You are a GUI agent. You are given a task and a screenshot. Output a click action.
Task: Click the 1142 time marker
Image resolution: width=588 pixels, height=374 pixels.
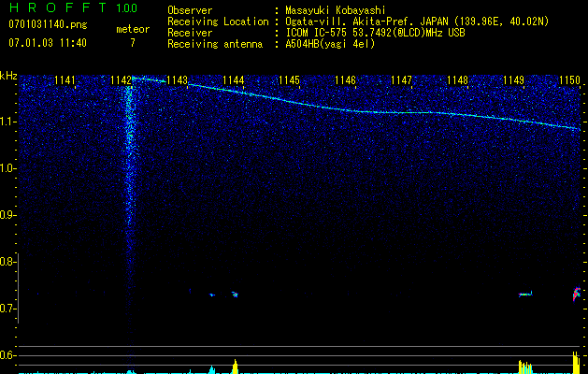(x=121, y=79)
